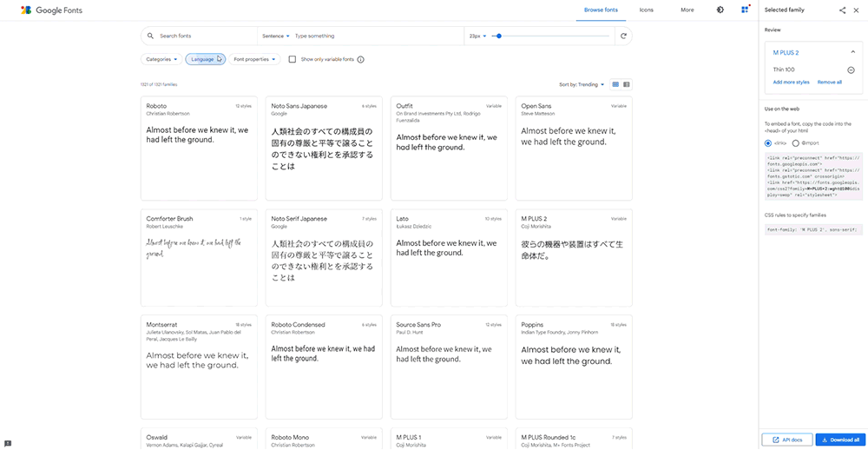
Task: Open the Montserrat font card
Action: coord(199,367)
